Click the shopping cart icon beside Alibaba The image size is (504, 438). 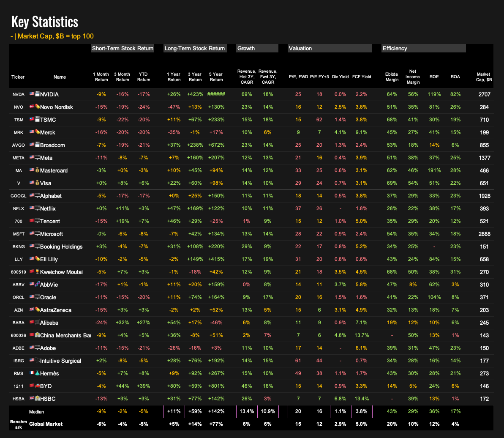[x=37, y=322]
